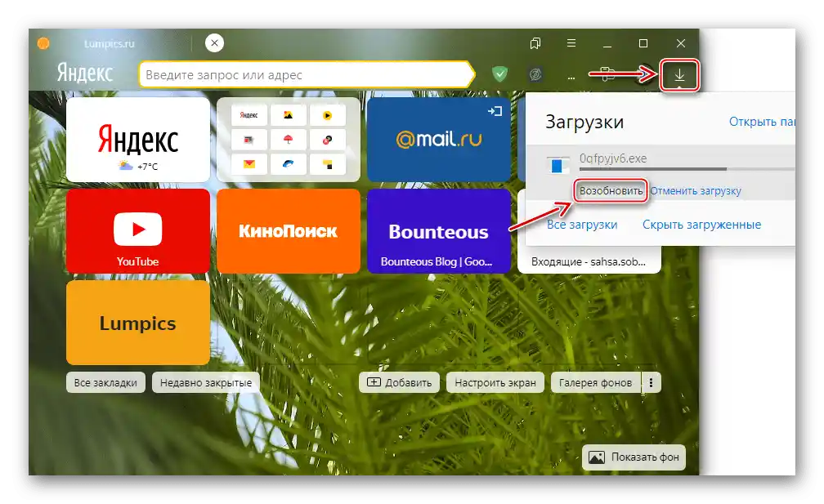Viewport: 824px width, 504px height.
Task: Click the three-dots icon beside the shield
Action: click(571, 77)
